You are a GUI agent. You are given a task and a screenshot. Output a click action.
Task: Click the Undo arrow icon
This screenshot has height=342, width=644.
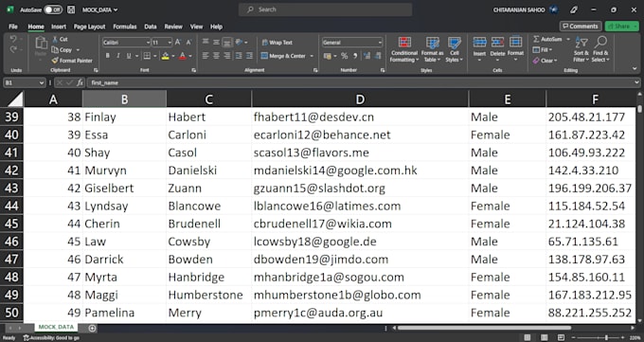point(13,40)
